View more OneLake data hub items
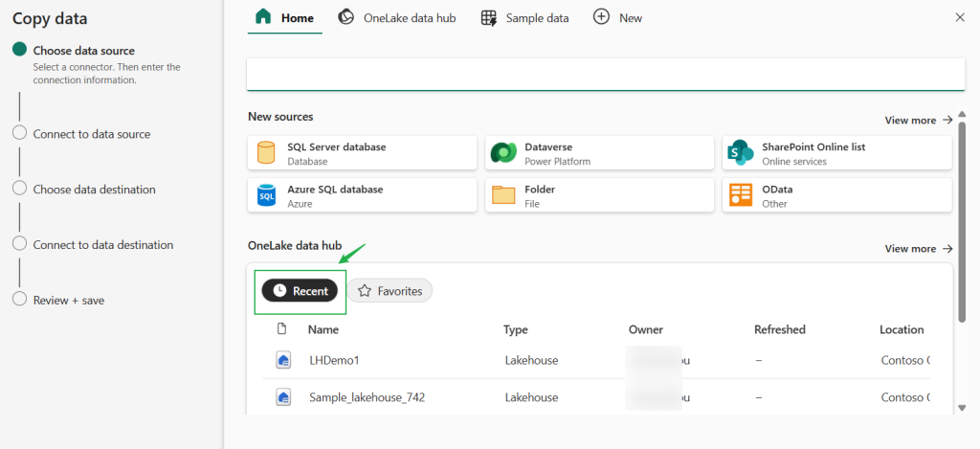 (919, 248)
